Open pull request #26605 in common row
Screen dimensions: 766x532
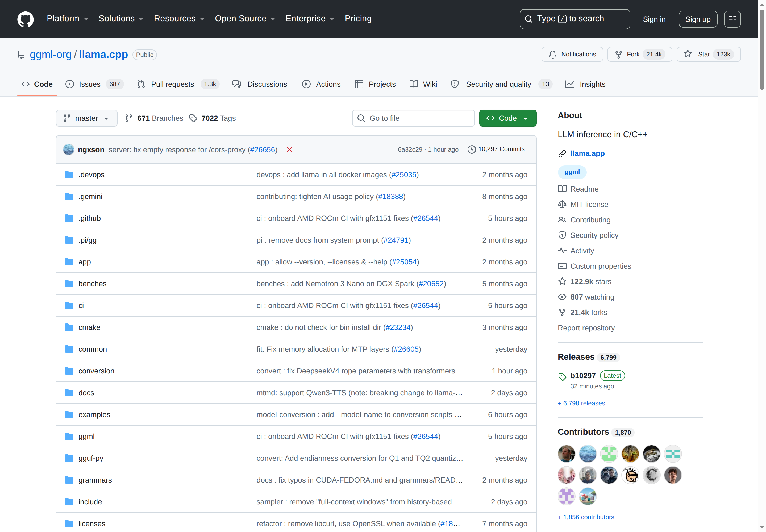coord(406,349)
